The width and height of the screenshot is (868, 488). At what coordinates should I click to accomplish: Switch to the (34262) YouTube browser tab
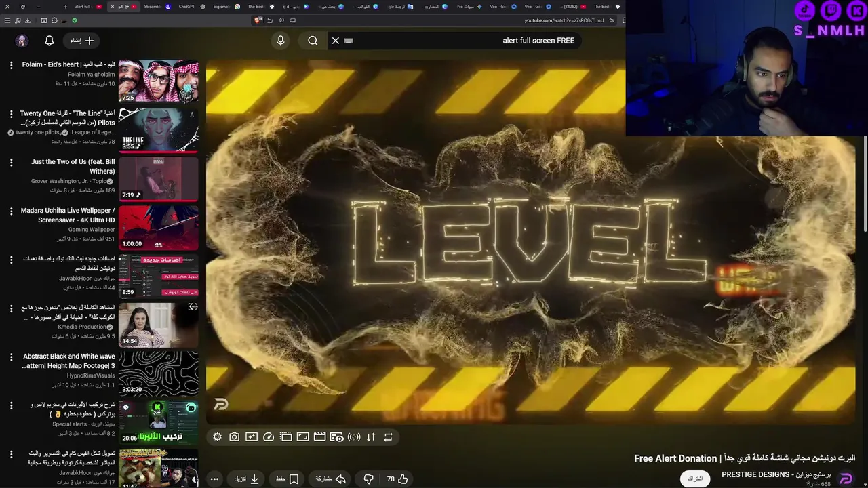(572, 7)
